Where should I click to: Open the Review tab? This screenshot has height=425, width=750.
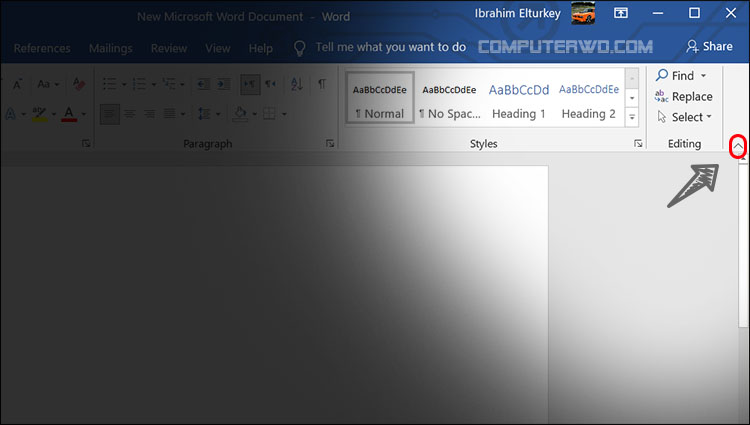(169, 48)
